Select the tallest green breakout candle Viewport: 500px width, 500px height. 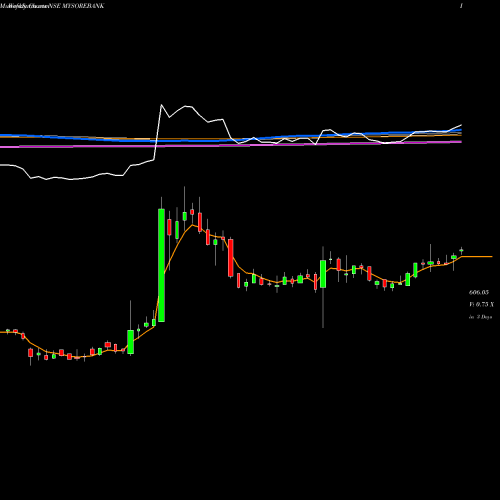pos(161,265)
